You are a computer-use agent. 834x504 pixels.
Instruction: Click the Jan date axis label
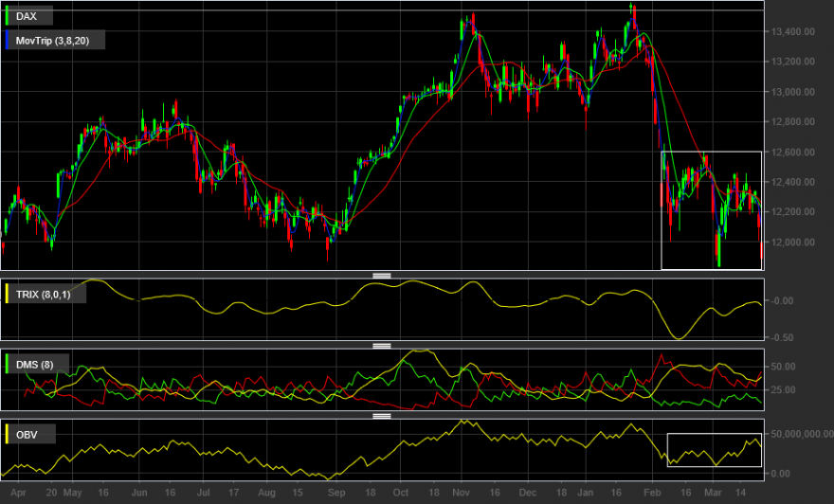[x=586, y=493]
